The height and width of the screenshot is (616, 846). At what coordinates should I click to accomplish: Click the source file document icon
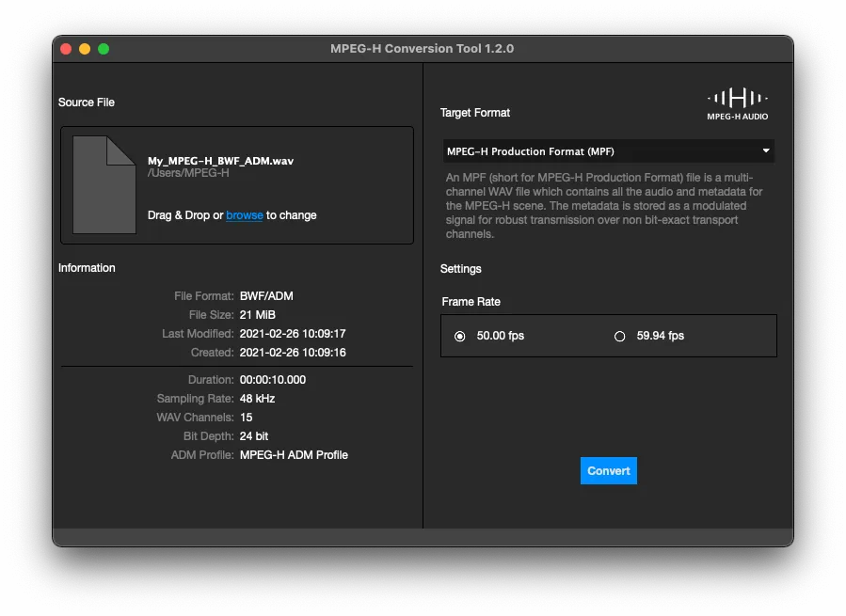click(x=104, y=185)
